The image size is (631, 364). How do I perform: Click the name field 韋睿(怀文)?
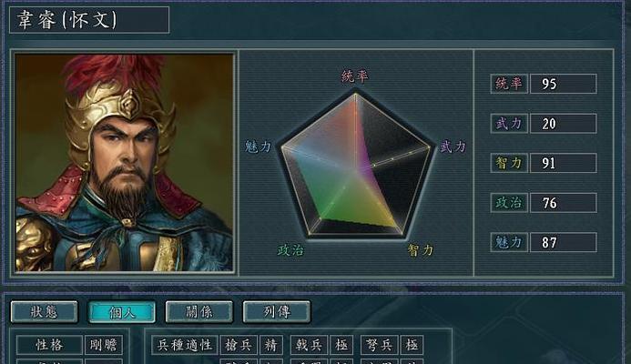[89, 20]
